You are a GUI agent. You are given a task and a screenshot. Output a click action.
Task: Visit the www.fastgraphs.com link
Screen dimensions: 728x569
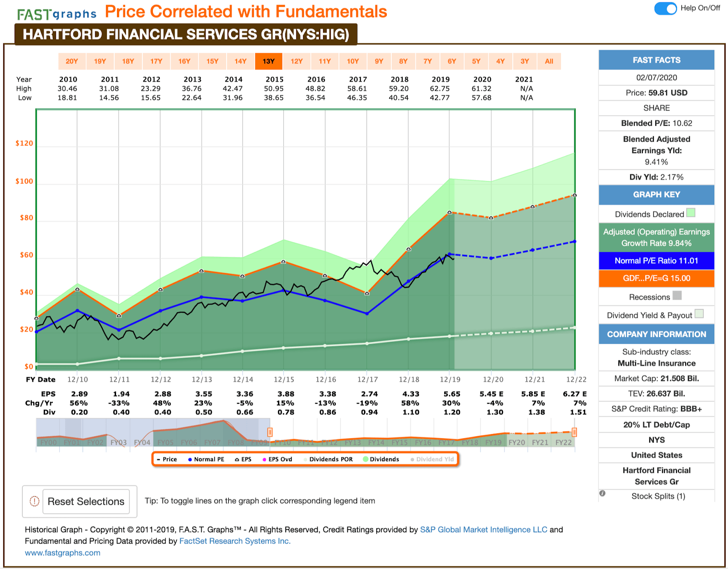point(63,553)
